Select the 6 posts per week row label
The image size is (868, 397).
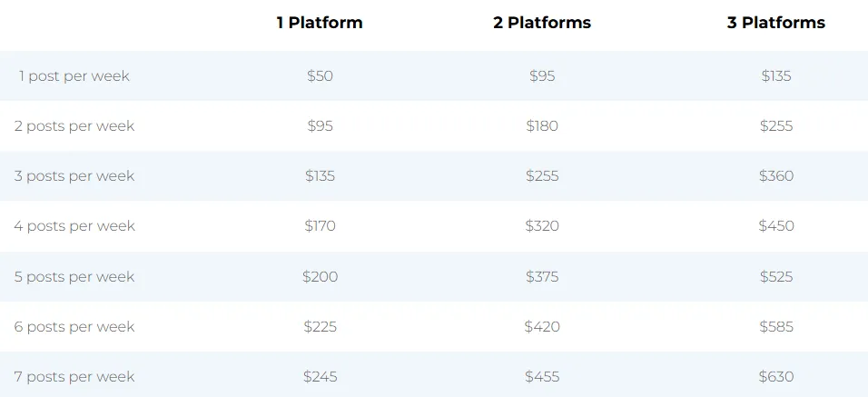pos(74,327)
